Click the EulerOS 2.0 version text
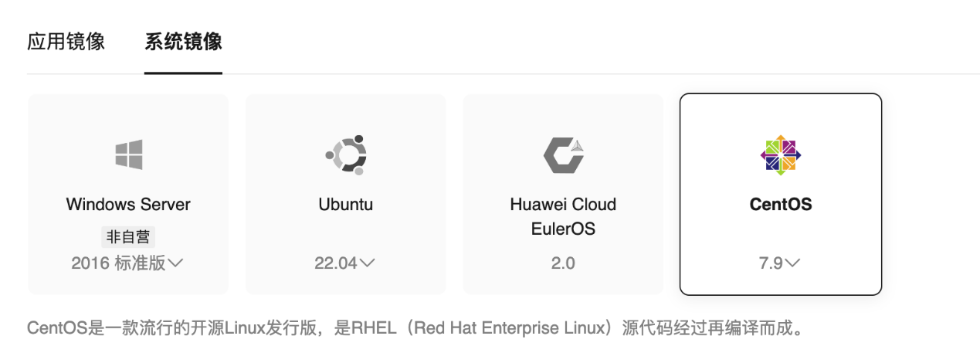Viewport: 980px width, 363px height. click(563, 263)
